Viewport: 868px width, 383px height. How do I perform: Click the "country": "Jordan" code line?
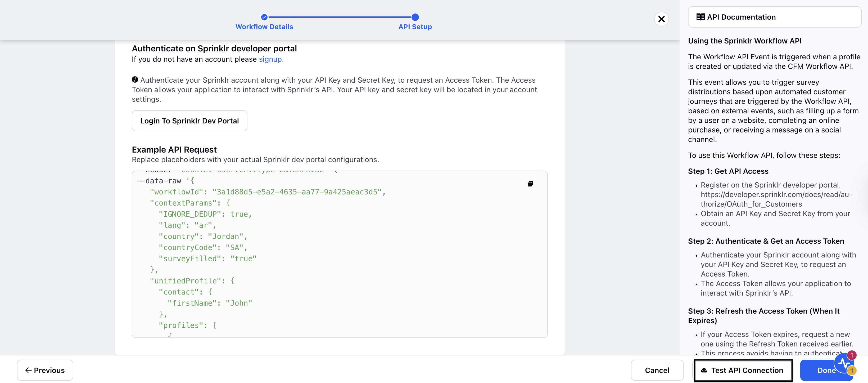[x=203, y=236]
